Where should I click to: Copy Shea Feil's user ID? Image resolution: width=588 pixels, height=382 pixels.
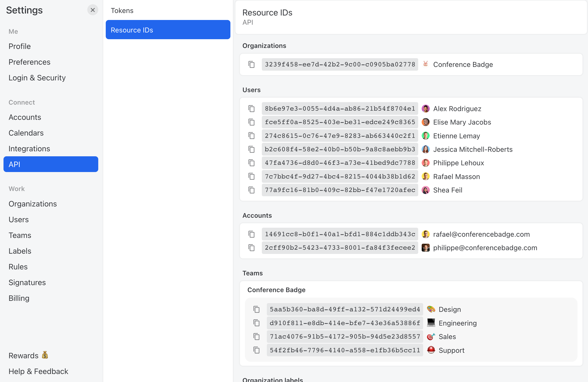click(x=251, y=190)
